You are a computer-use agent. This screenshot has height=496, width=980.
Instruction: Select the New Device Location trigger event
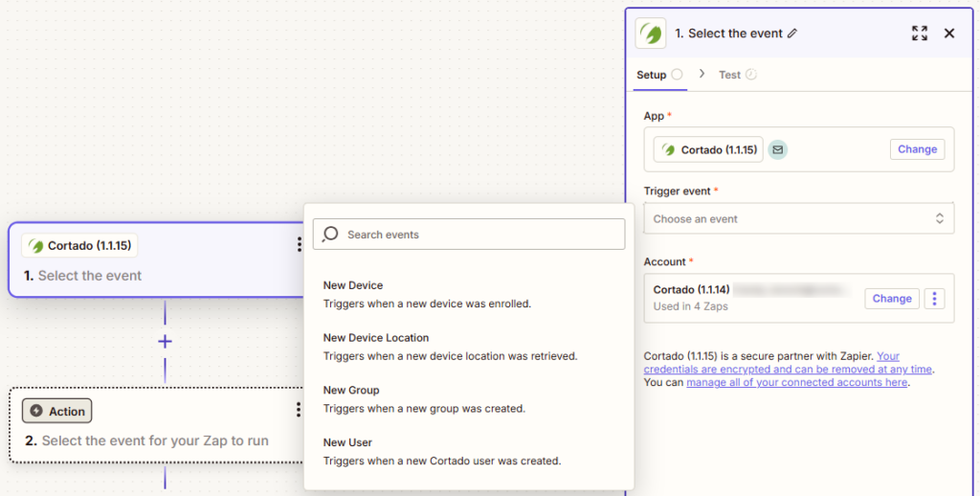[469, 347]
